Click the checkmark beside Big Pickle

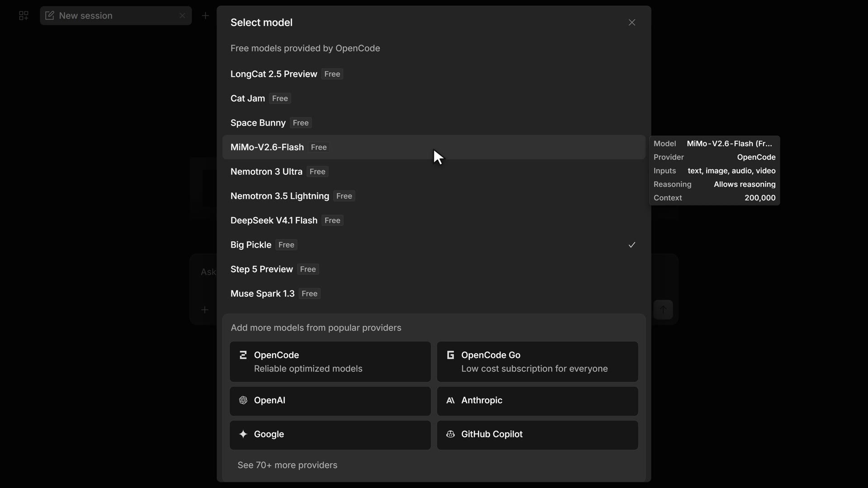tap(632, 245)
